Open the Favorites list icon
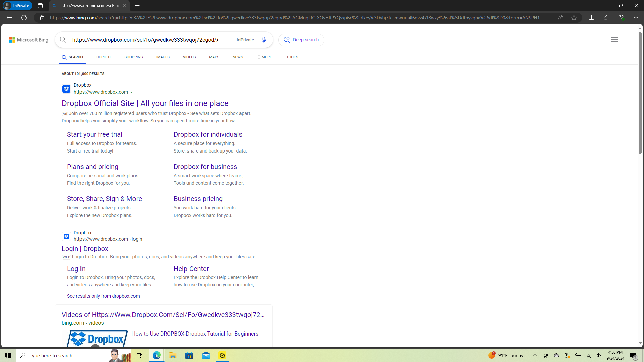644x362 pixels. [x=606, y=18]
